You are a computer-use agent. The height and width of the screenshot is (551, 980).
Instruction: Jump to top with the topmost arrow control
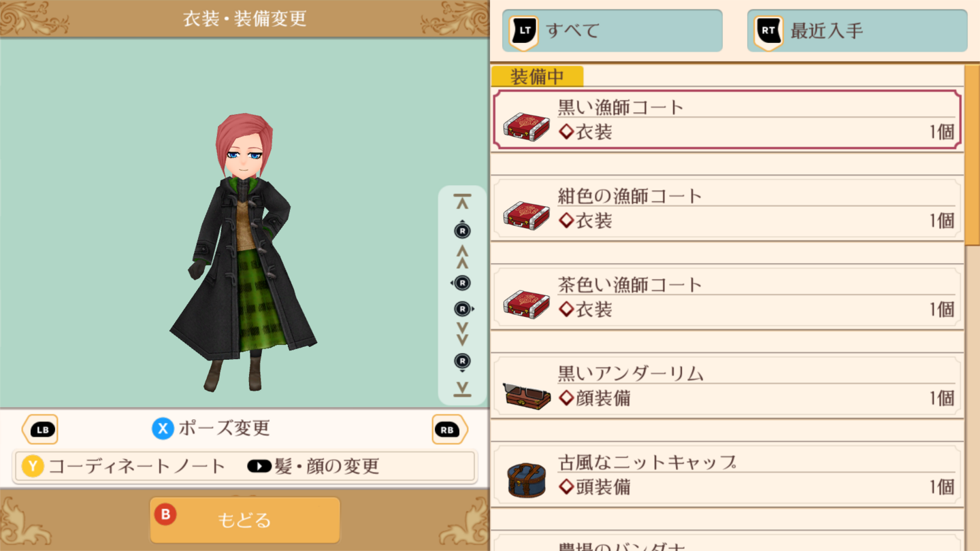(x=462, y=201)
